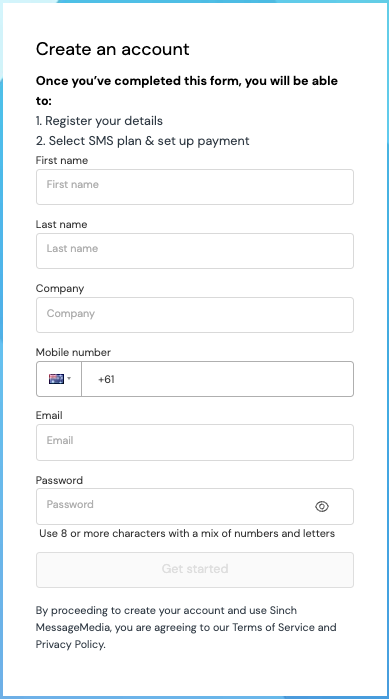Focus the First name input field
The image size is (389, 699).
[x=195, y=187]
